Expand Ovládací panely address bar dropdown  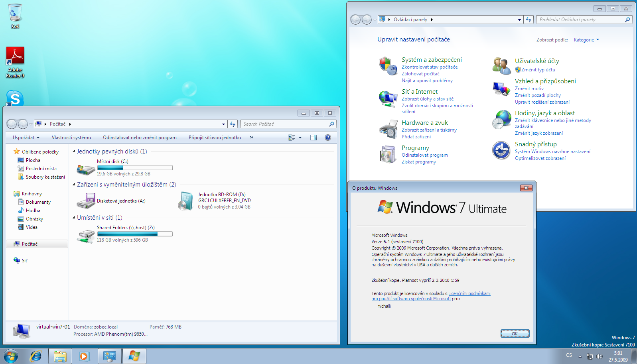click(x=519, y=20)
